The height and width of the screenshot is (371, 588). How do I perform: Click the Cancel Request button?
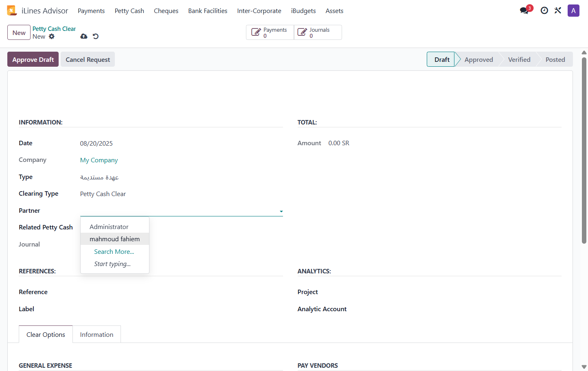click(88, 59)
